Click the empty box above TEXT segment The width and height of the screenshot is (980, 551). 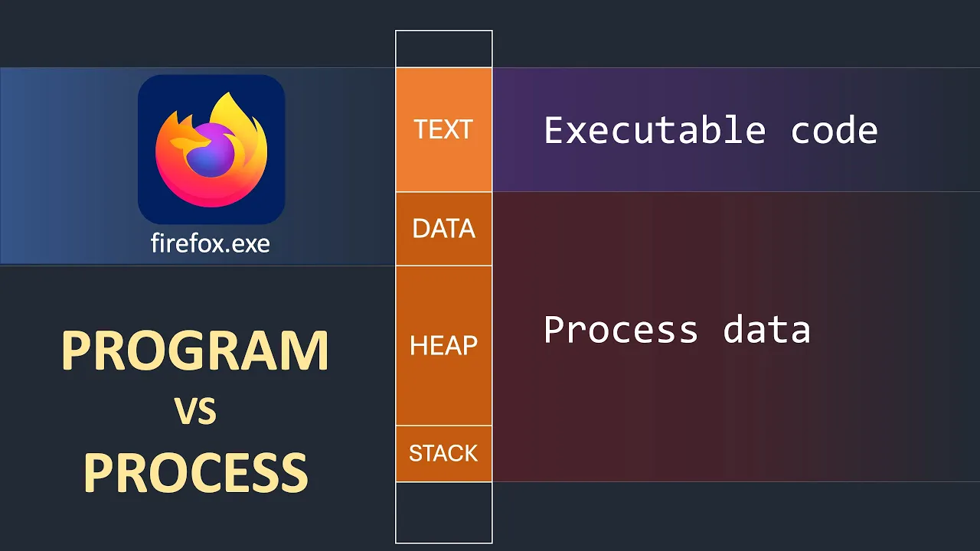[x=443, y=49]
